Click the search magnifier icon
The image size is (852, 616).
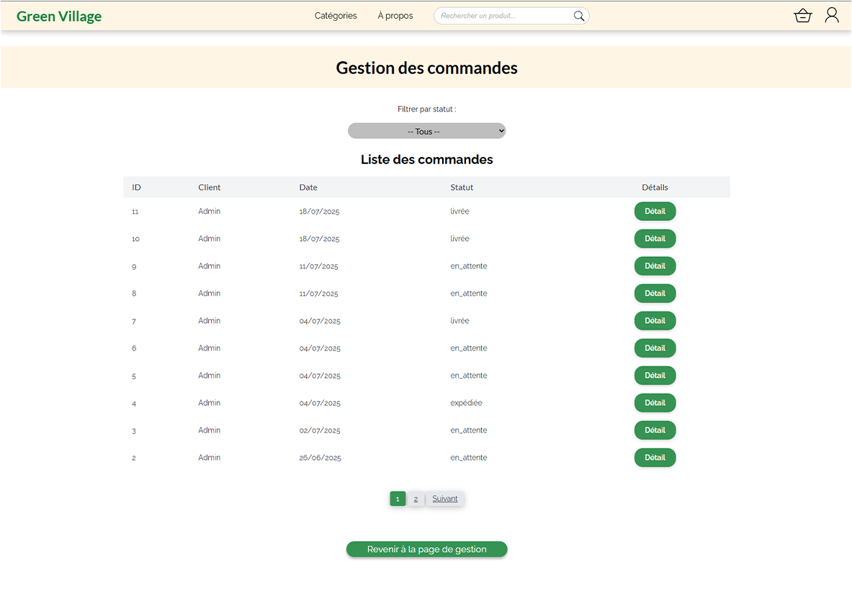[579, 16]
